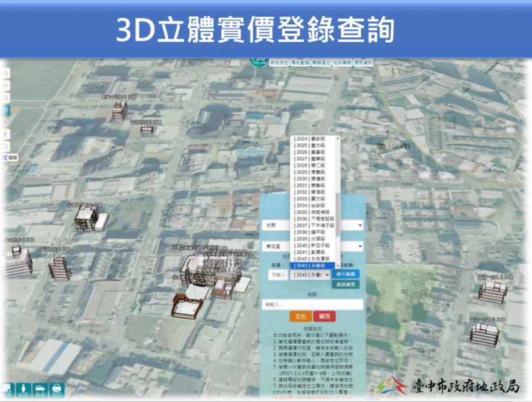Click the cloud icon at the top of the sidebar
The height and width of the screenshot is (402, 532).
(x=7, y=72)
